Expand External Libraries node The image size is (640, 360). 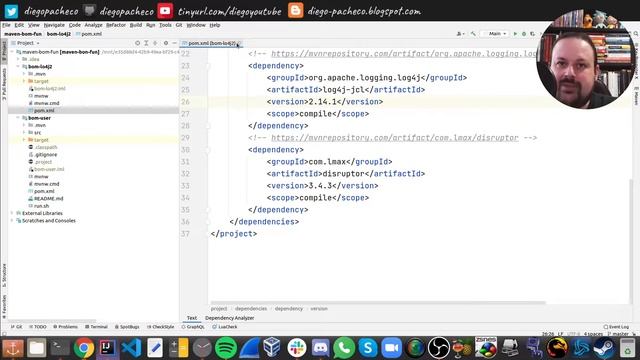pyautogui.click(x=12, y=213)
